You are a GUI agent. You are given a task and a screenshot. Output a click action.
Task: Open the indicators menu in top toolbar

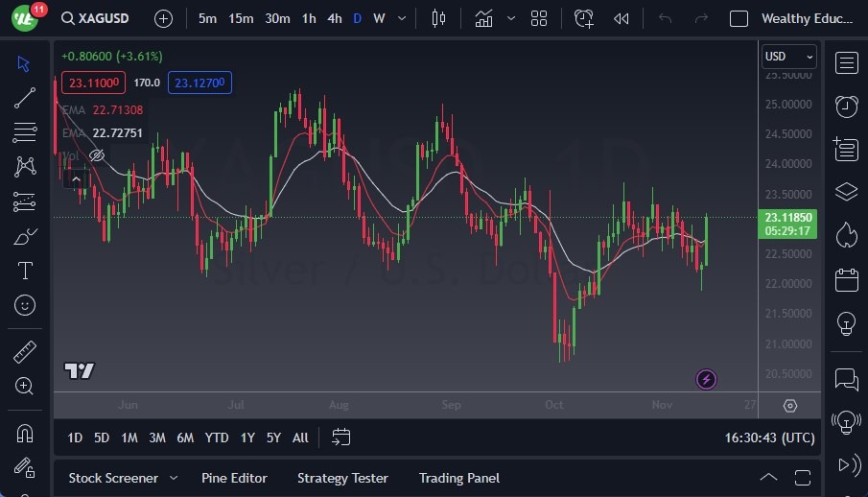(484, 18)
